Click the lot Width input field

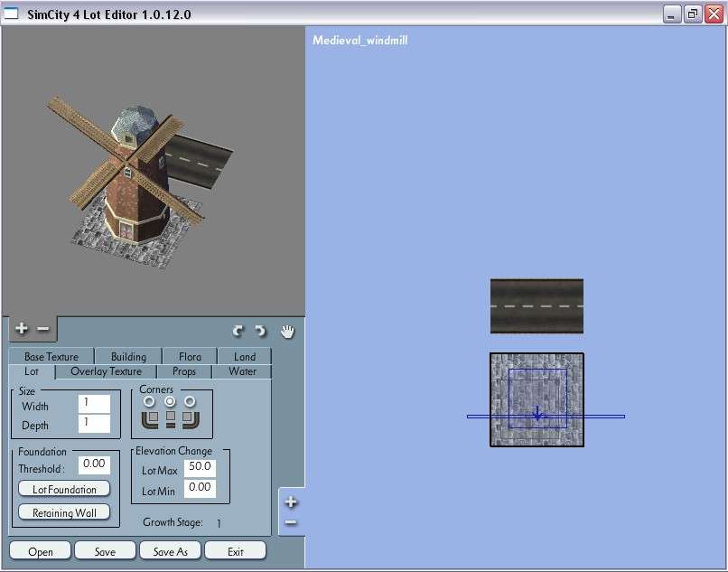tap(94, 404)
